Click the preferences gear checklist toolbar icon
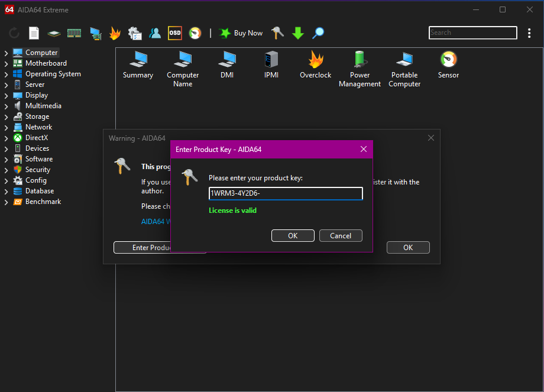Screen dimensions: 544x392 (135, 33)
